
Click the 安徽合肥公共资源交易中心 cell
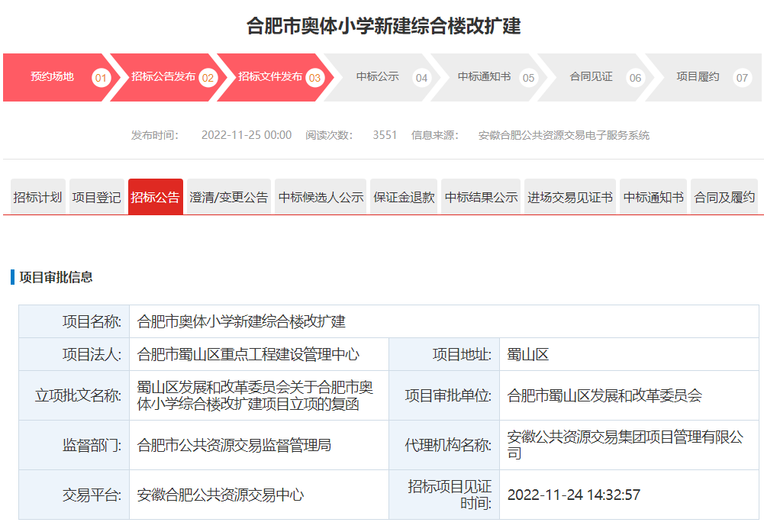click(x=259, y=495)
